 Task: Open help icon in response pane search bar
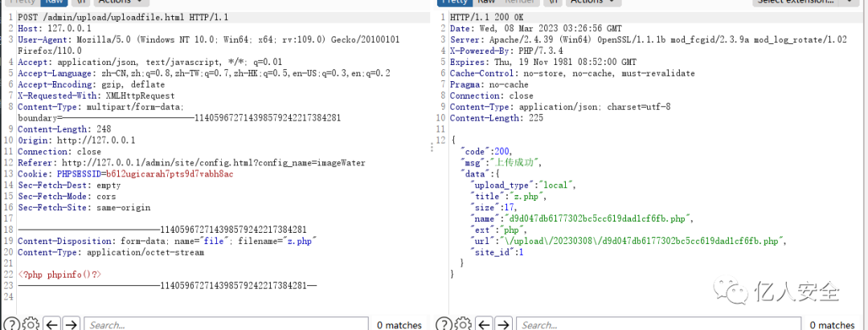[444, 324]
